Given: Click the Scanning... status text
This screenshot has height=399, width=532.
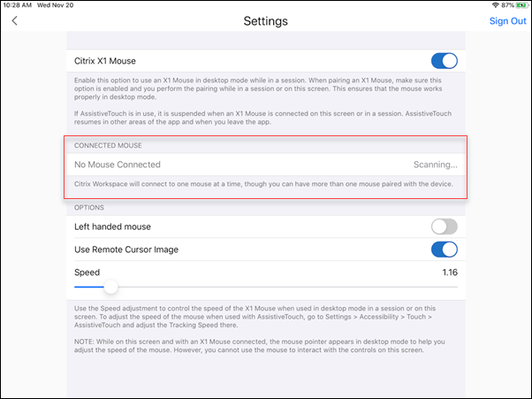Looking at the screenshot, I should [435, 165].
